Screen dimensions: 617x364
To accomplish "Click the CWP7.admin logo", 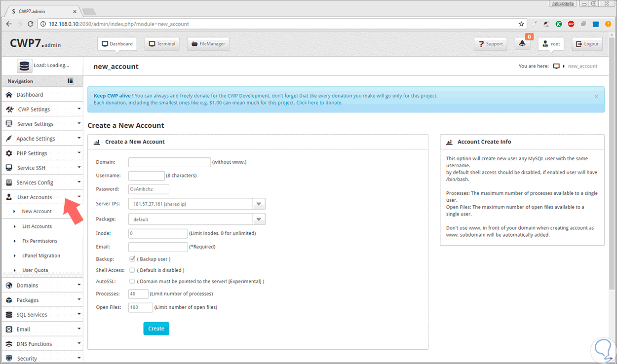I will tap(36, 43).
